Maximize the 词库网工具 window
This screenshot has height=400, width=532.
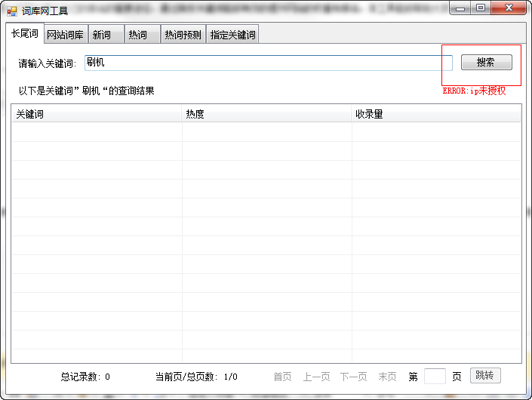coord(481,8)
